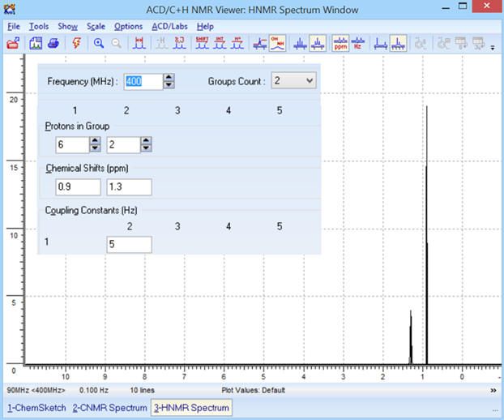Click the small multiplet near 1.3 ppm

click(x=411, y=337)
